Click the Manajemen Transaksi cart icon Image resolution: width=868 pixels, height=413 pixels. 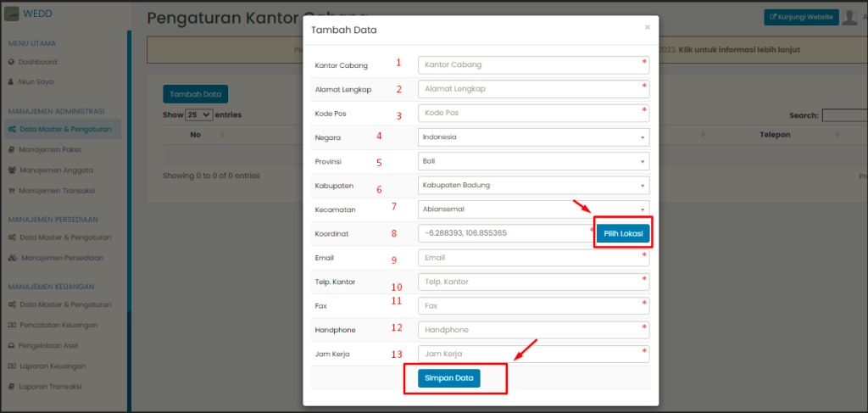click(x=12, y=190)
